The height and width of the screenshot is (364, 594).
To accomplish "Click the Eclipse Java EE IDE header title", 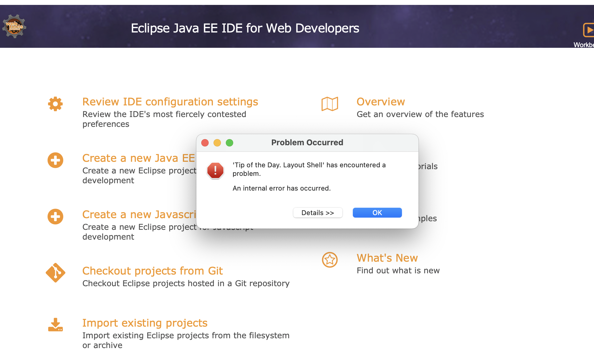I will pyautogui.click(x=245, y=28).
